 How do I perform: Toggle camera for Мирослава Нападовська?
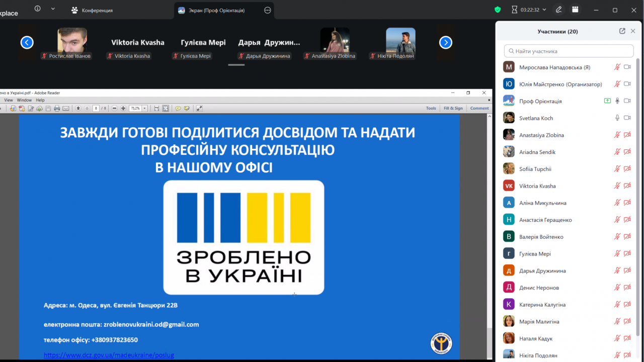click(627, 67)
